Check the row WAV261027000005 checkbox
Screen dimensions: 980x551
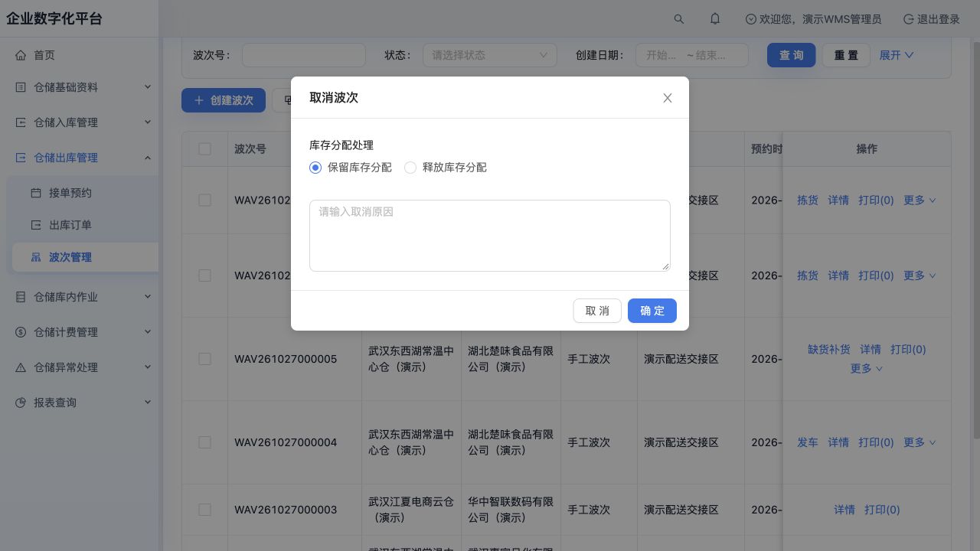click(x=204, y=359)
